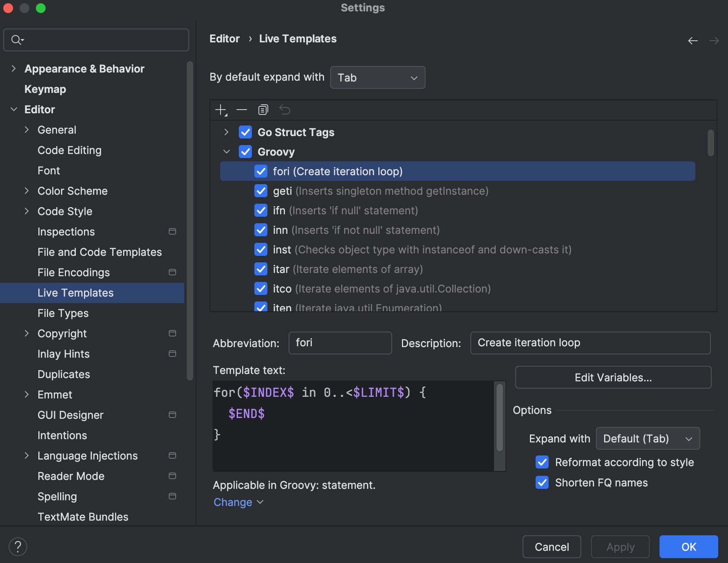This screenshot has width=728, height=563.
Task: Click the forward navigation arrow
Action: [715, 40]
